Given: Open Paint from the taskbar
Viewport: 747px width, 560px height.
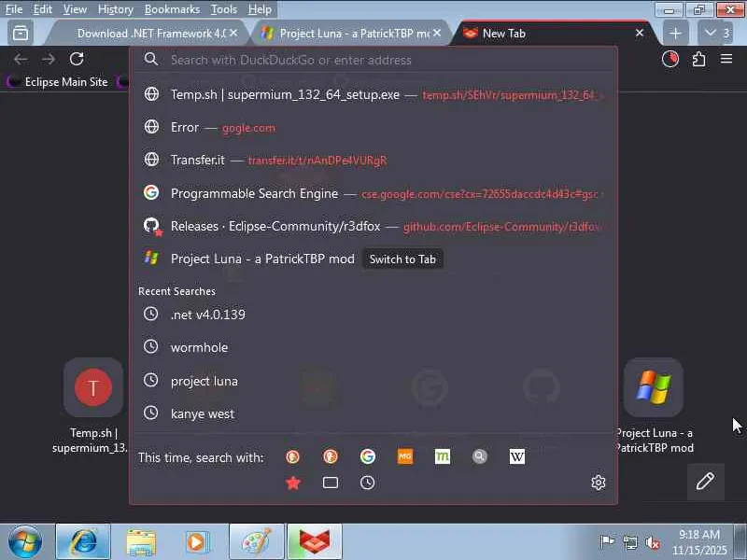Looking at the screenshot, I should click(x=256, y=541).
